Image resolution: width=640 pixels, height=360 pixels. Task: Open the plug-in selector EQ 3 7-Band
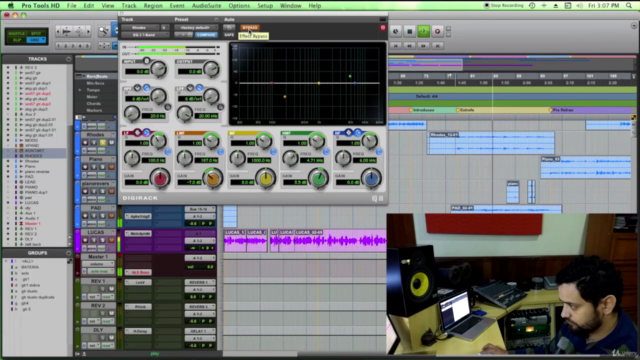(x=144, y=35)
